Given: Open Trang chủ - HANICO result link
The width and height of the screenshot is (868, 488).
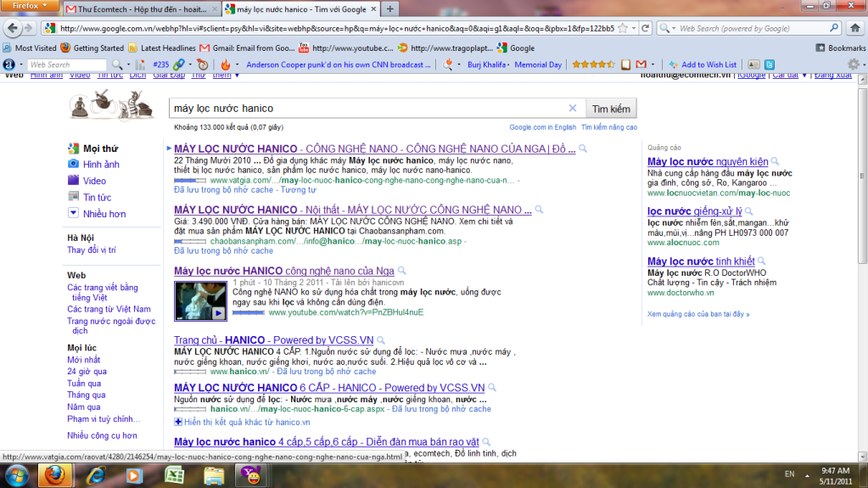Looking at the screenshot, I should [x=273, y=340].
